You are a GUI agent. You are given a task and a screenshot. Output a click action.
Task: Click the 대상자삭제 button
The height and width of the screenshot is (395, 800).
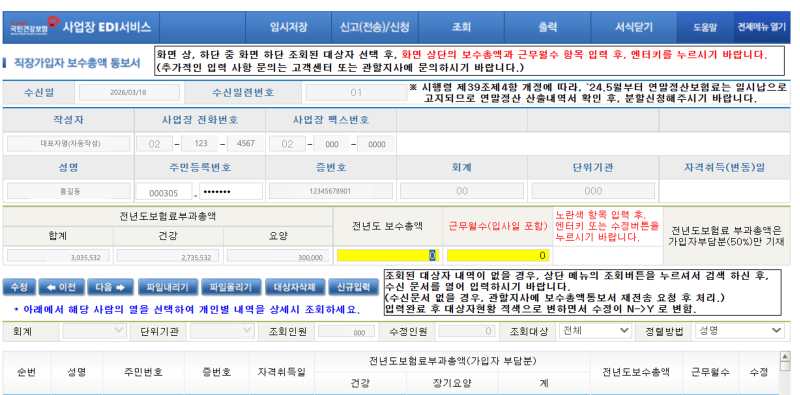[294, 287]
